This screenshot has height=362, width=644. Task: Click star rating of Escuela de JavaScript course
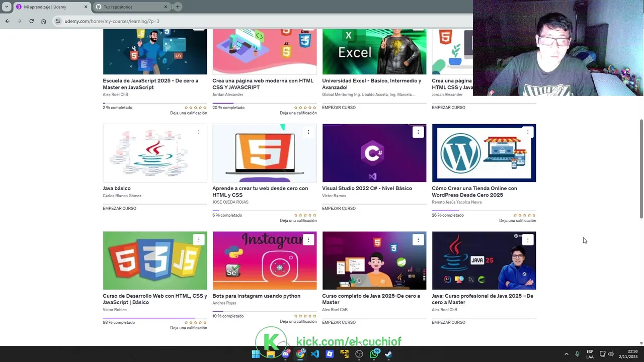[196, 108]
